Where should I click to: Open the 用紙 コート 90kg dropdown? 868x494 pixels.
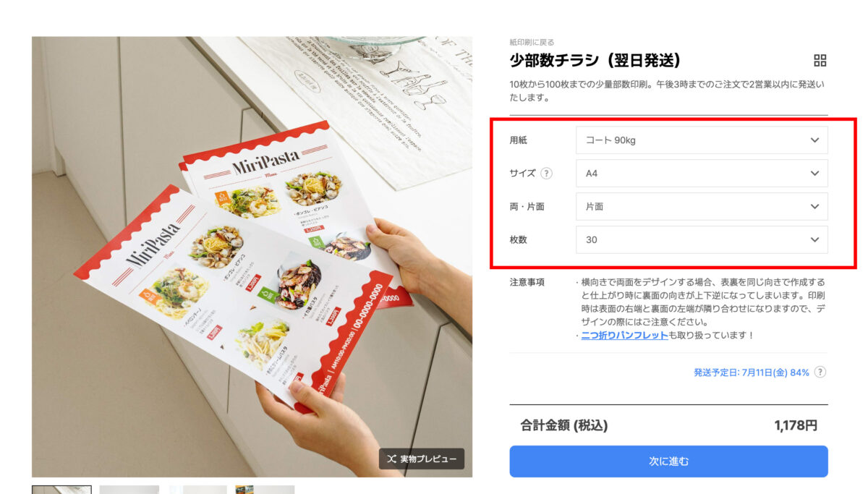click(702, 140)
